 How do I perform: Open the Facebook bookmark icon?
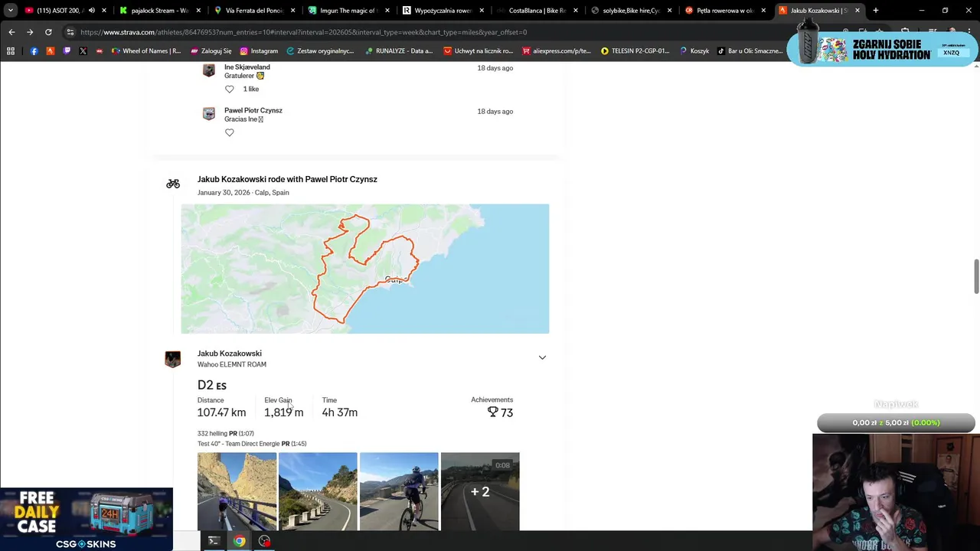tap(34, 51)
